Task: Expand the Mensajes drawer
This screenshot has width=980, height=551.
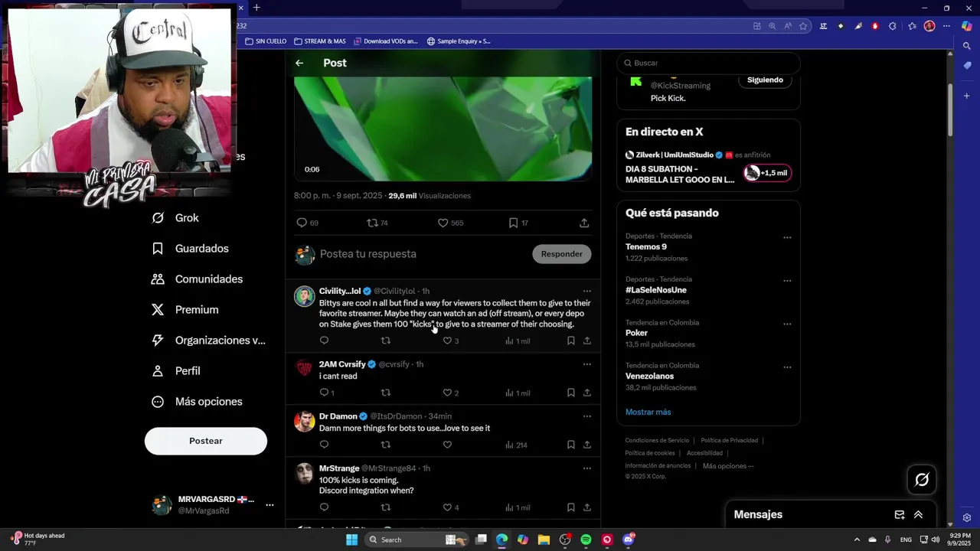Action: [918, 515]
